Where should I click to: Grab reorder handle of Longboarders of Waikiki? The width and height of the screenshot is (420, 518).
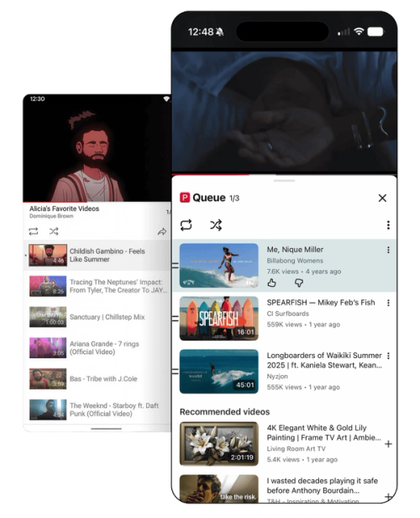tap(176, 372)
